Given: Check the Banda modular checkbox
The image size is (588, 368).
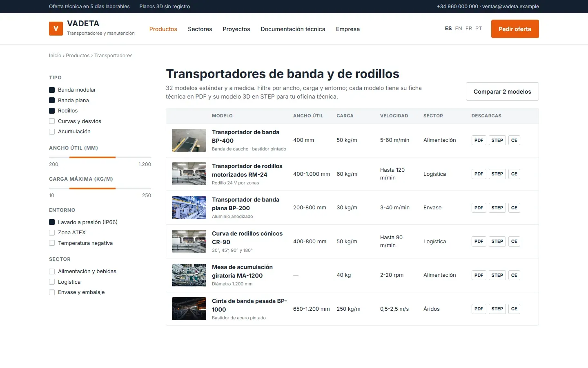Looking at the screenshot, I should click(52, 90).
